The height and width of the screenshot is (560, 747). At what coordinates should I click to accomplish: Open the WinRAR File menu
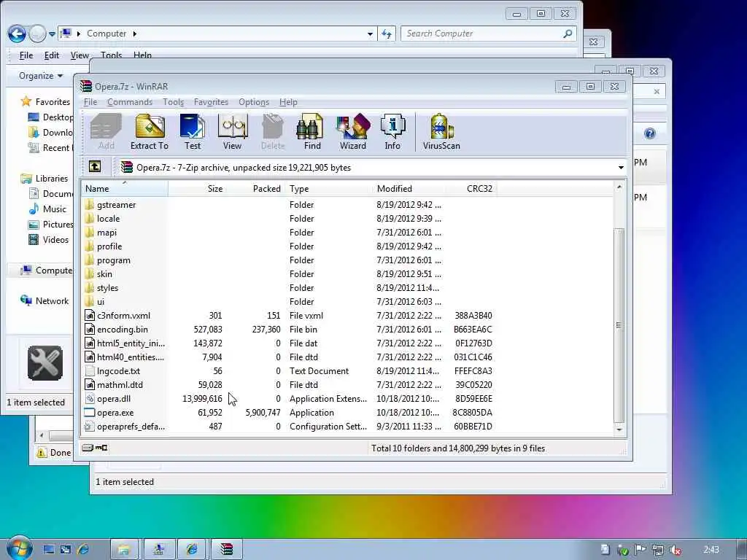[x=90, y=102]
